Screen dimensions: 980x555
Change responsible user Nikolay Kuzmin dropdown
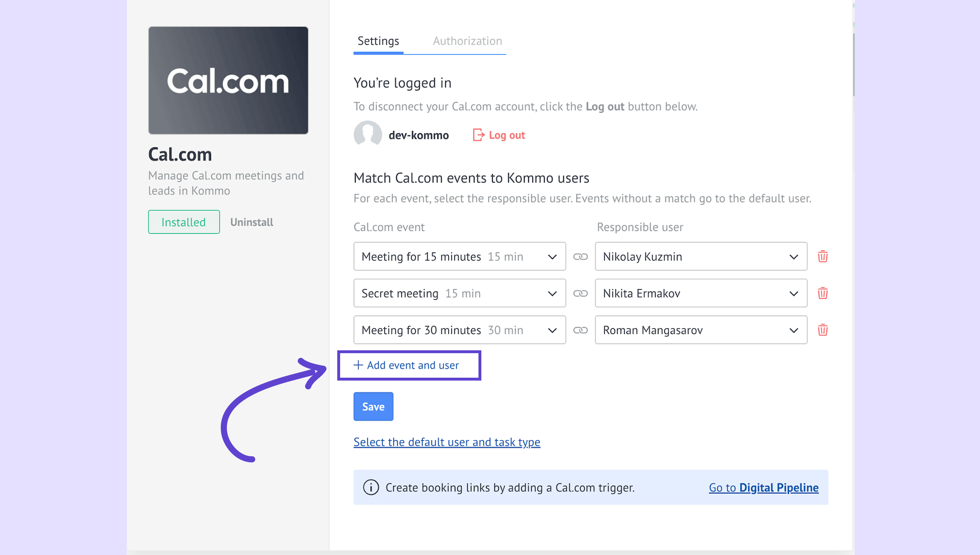pos(700,257)
